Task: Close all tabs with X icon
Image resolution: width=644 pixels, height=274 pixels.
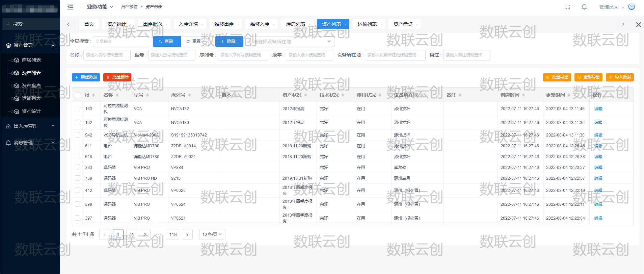Action: [x=638, y=24]
